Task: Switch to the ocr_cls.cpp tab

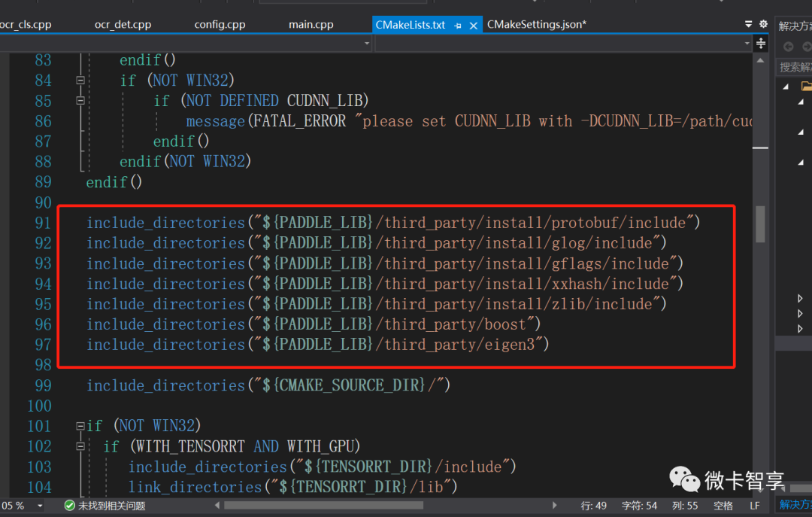Action: pos(26,24)
